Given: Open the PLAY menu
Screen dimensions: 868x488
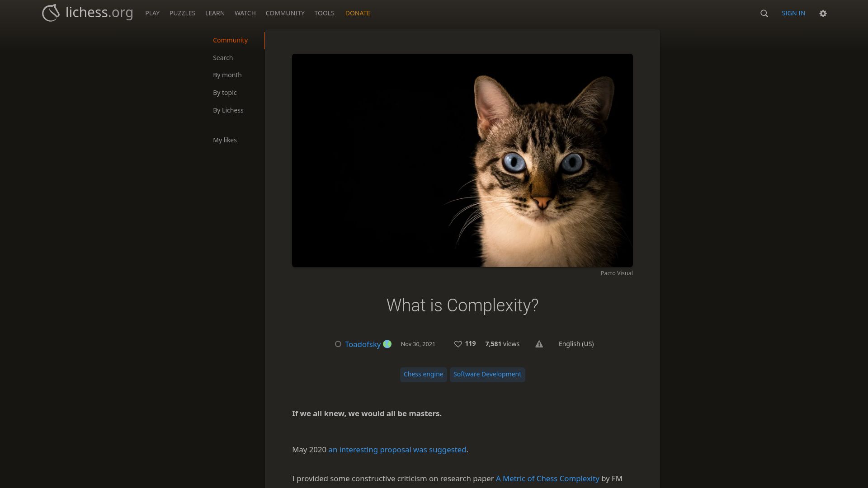Looking at the screenshot, I should pos(152,13).
